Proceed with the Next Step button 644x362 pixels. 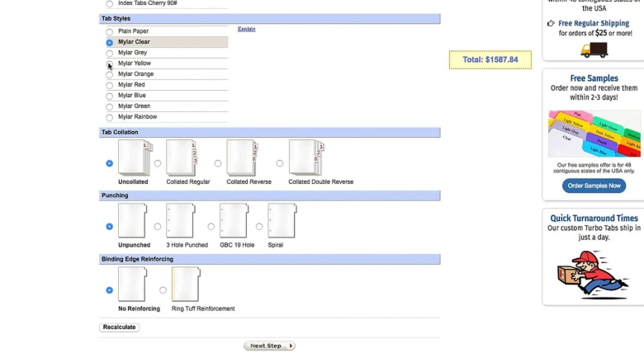pos(269,346)
